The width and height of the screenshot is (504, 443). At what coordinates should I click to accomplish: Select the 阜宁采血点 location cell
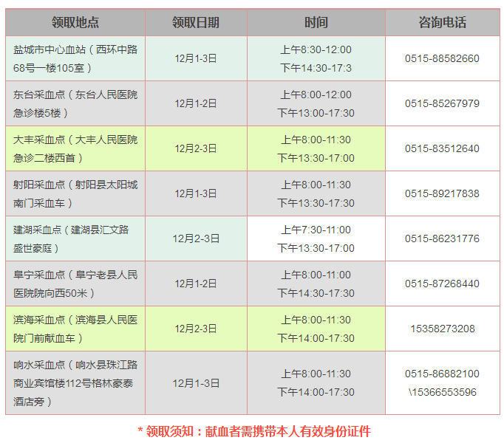(75, 284)
